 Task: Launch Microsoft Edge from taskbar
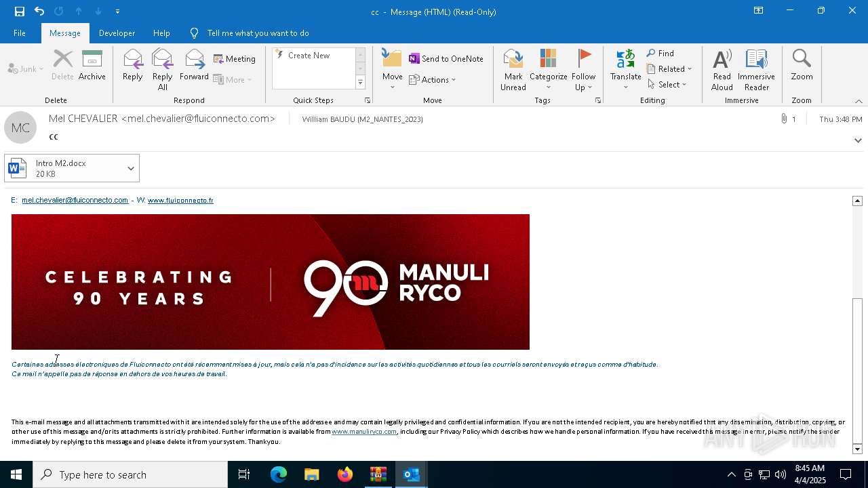pos(279,474)
